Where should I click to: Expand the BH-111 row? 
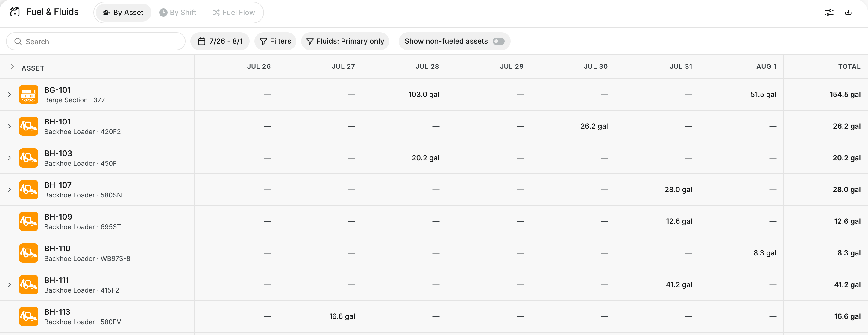point(10,284)
